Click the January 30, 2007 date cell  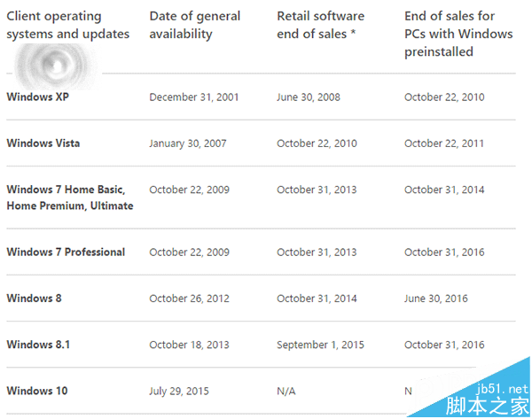click(x=190, y=144)
